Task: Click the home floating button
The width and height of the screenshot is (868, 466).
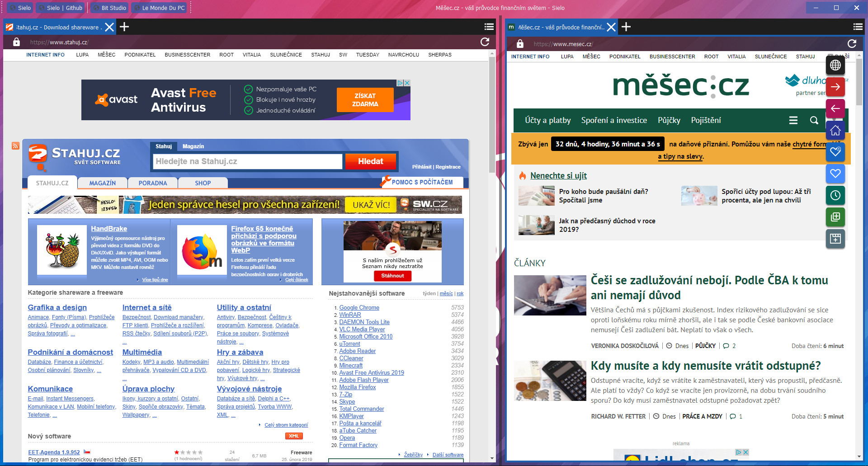Action: click(835, 130)
